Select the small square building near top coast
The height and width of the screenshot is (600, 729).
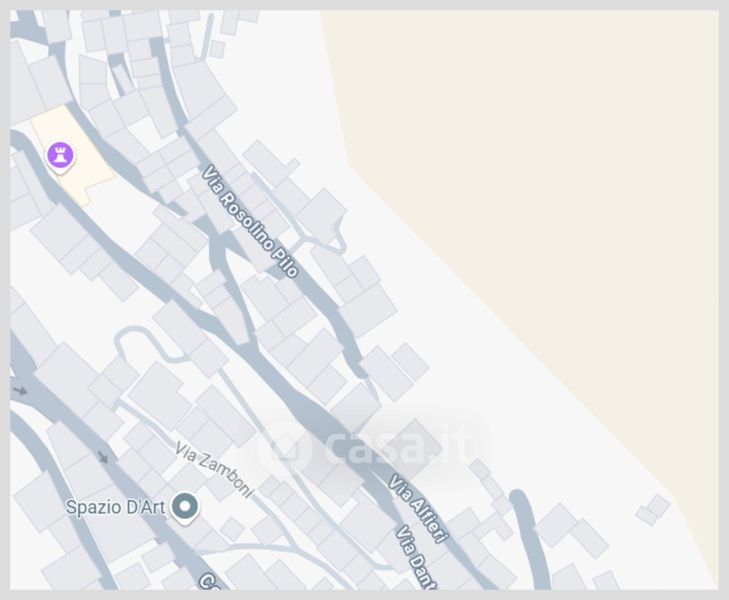tap(217, 49)
